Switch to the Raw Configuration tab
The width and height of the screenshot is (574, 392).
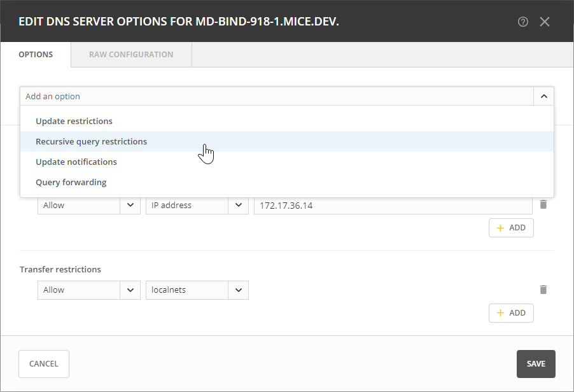tap(131, 55)
